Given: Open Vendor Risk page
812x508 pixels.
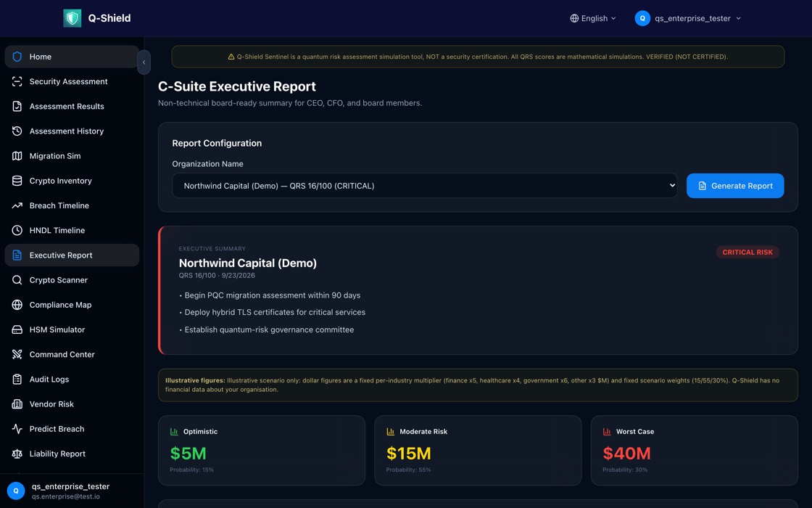Looking at the screenshot, I should click(x=72, y=404).
